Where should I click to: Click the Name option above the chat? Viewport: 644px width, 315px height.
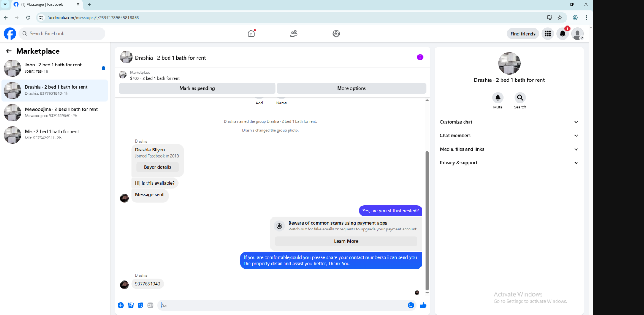pyautogui.click(x=281, y=103)
